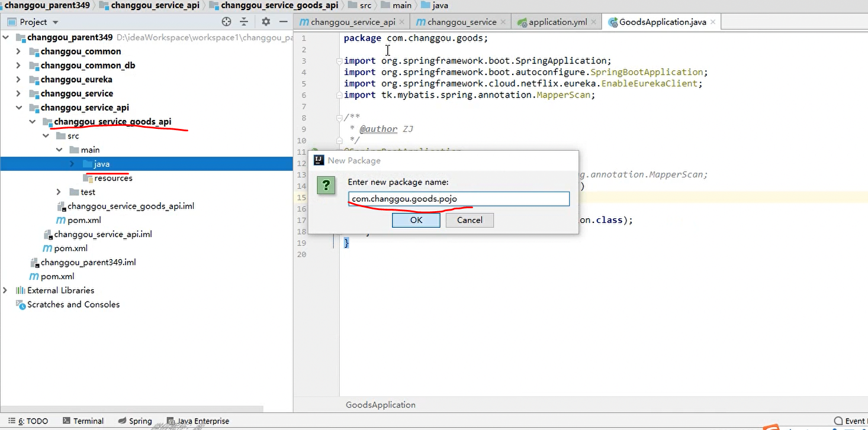868x430 pixels.
Task: Expand the changgou_common module
Action: (18, 51)
